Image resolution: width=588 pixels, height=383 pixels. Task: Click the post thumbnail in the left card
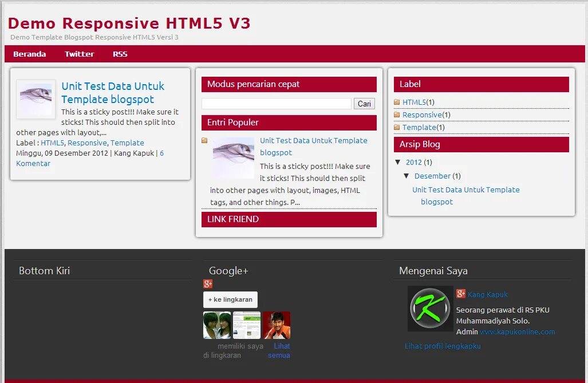tap(35, 99)
